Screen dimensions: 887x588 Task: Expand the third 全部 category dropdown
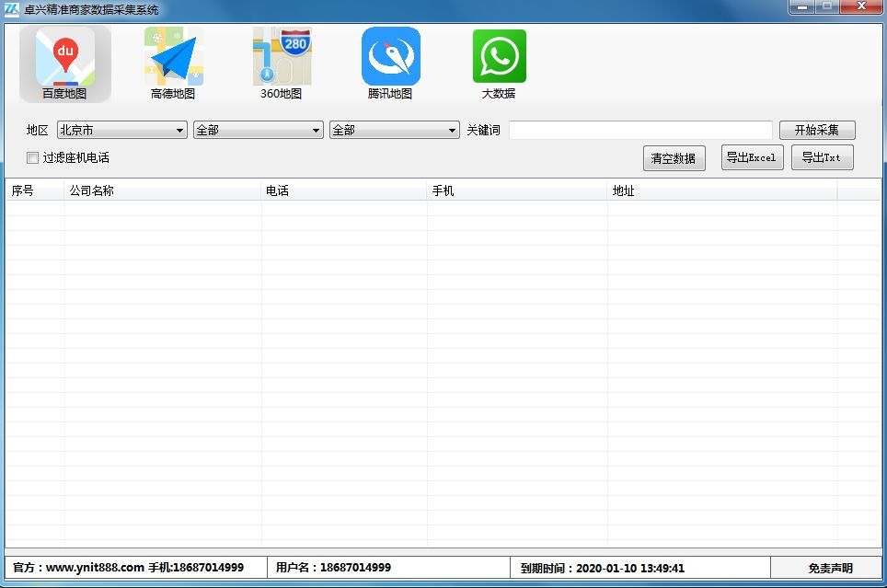pyautogui.click(x=394, y=131)
